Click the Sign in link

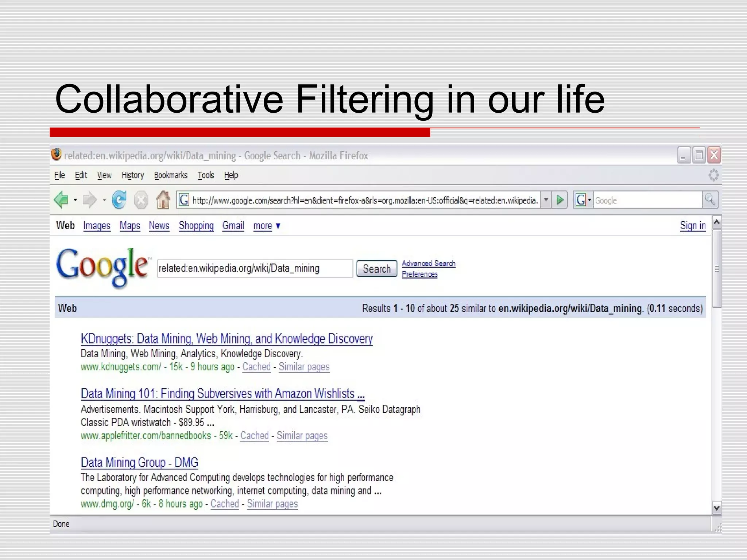coord(693,226)
